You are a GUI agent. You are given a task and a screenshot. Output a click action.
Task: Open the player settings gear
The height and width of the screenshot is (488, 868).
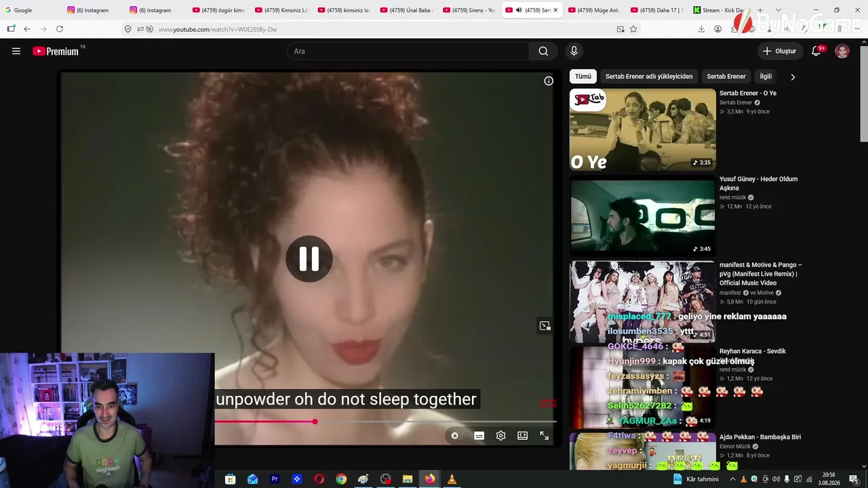click(500, 436)
